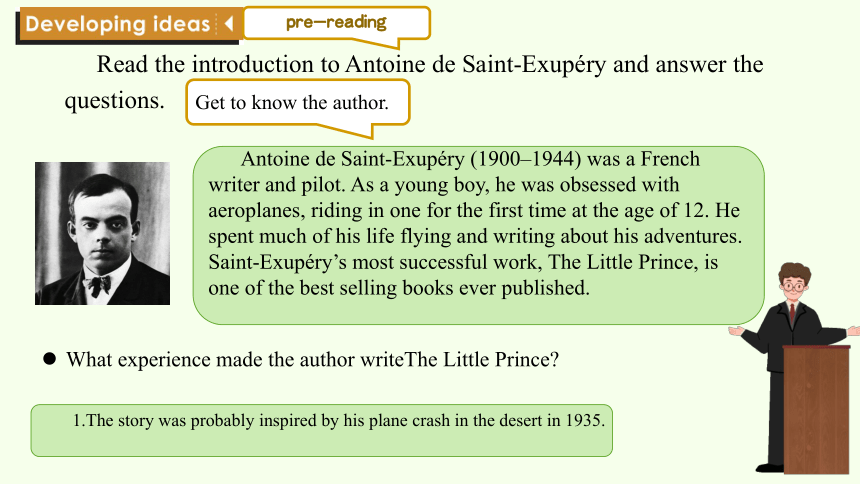The width and height of the screenshot is (860, 484).
Task: Click the title The Little Prince in the paragraph
Action: pyautogui.click(x=623, y=262)
